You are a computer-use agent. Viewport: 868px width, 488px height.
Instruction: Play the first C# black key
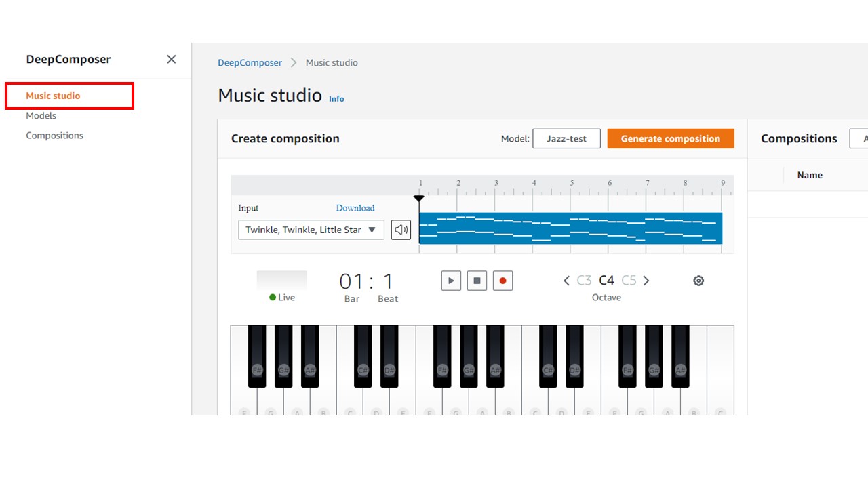(363, 357)
